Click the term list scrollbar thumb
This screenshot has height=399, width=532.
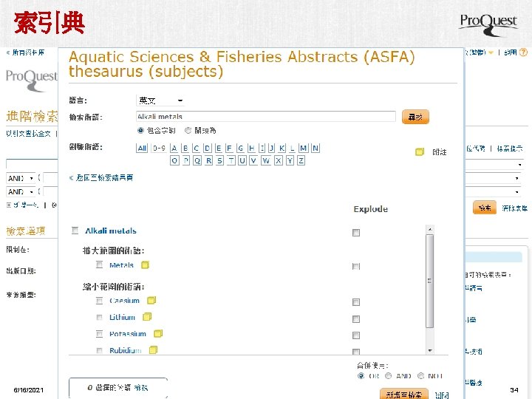click(429, 281)
